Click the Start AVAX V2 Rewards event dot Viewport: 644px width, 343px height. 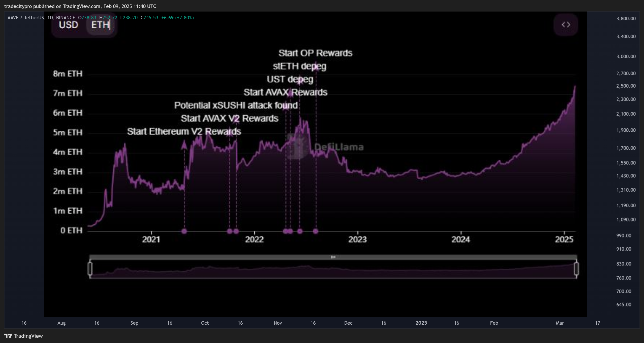230,231
